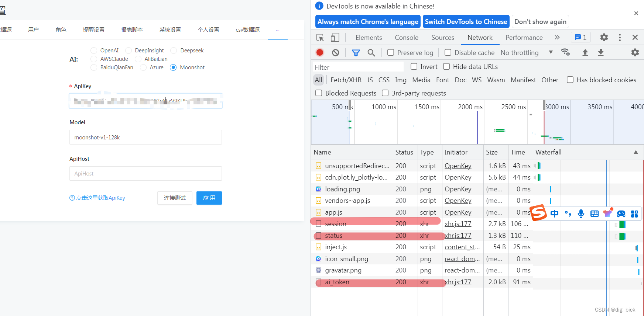
Task: Enable Preserve log checkbox
Action: 391,52
